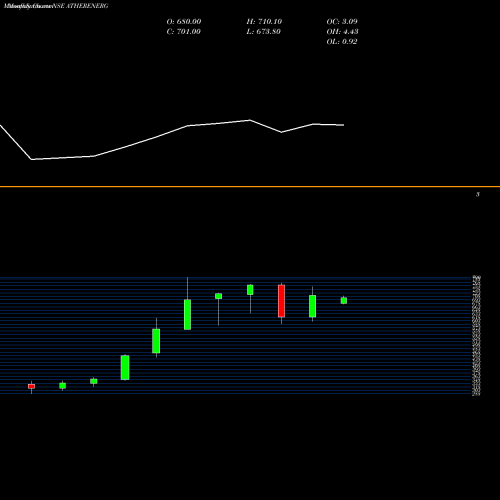This screenshot has width=500, height=500.
Task: Click the high value H: 710.10
Action: point(264,21)
